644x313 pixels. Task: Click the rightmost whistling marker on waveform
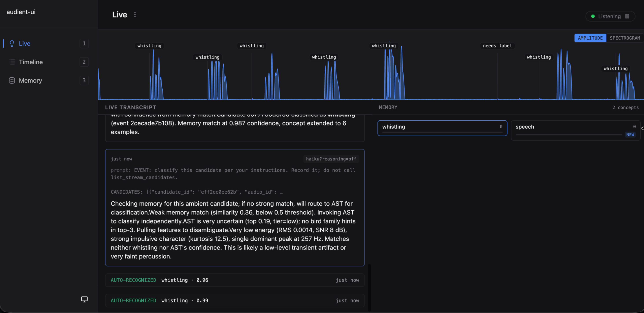tap(615, 68)
